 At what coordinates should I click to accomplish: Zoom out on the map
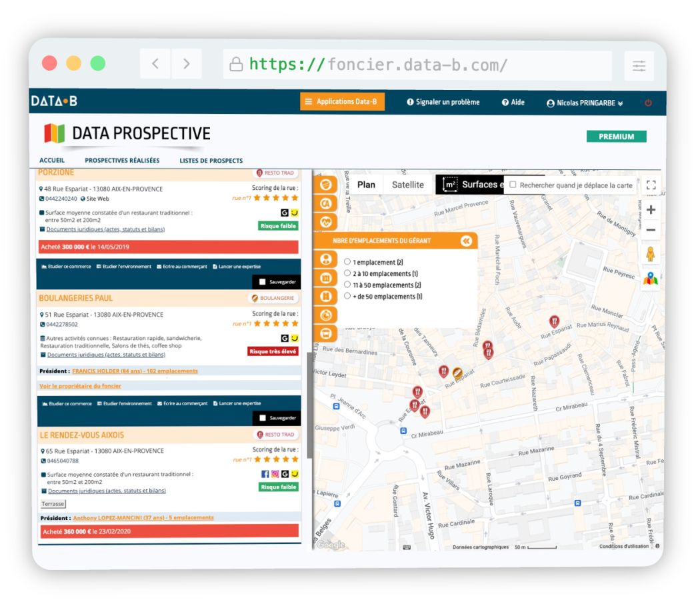pos(651,230)
